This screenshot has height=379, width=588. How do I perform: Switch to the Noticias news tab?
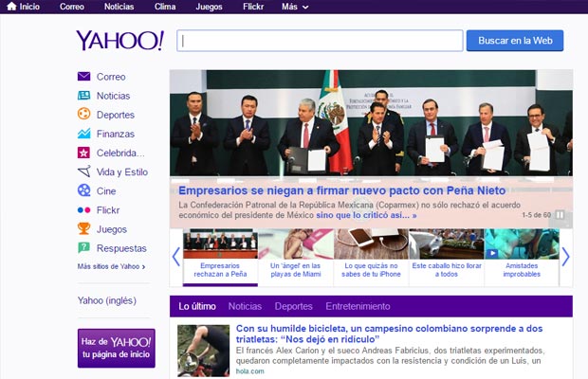point(245,306)
